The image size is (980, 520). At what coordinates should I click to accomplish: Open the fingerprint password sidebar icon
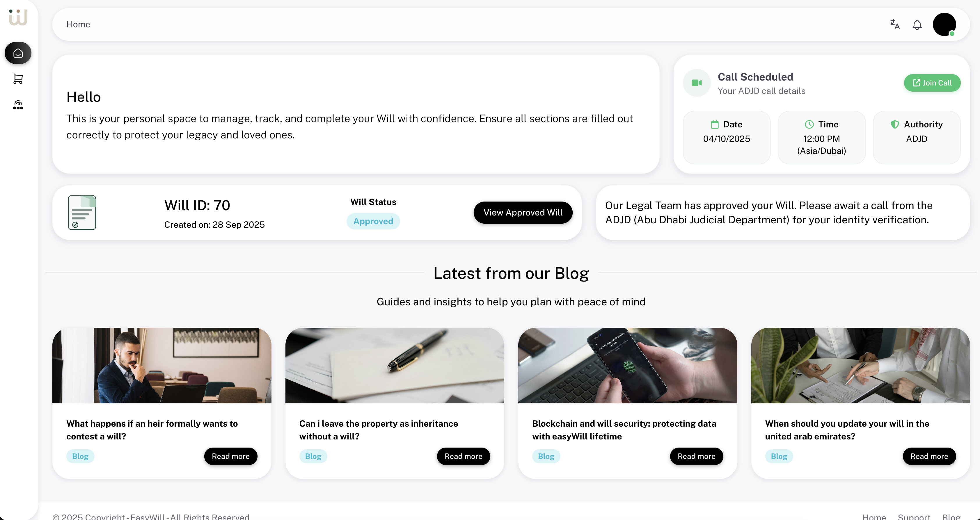pos(18,105)
